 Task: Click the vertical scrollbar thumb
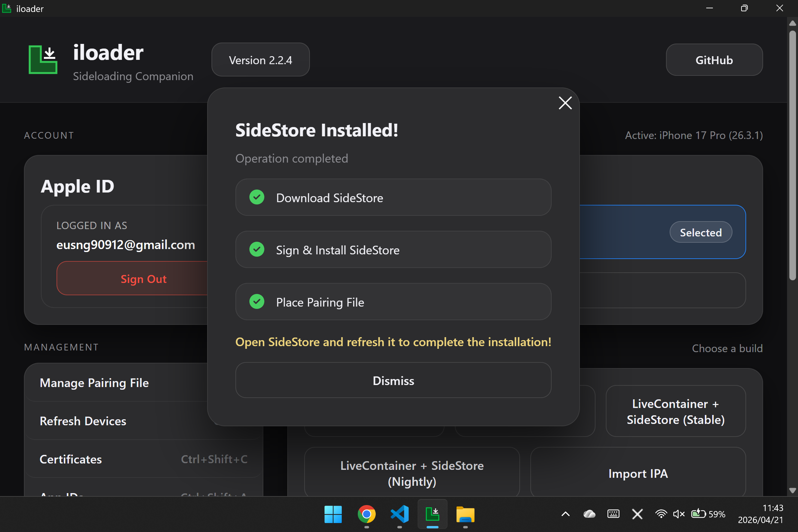(x=792, y=155)
